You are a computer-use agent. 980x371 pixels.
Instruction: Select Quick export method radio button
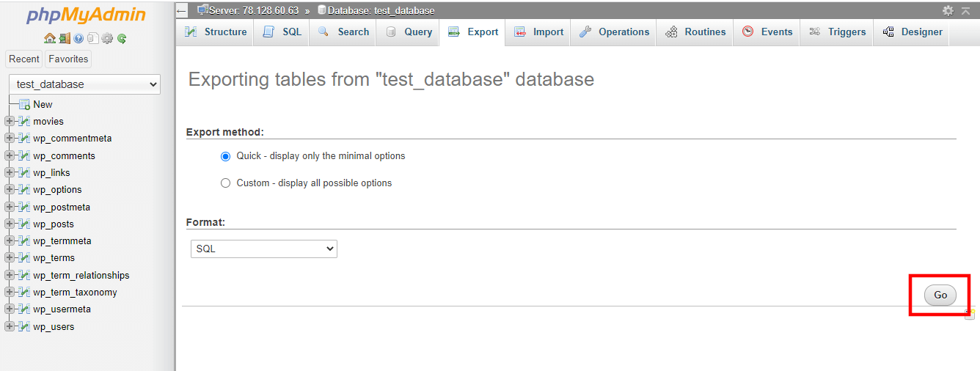(x=226, y=156)
